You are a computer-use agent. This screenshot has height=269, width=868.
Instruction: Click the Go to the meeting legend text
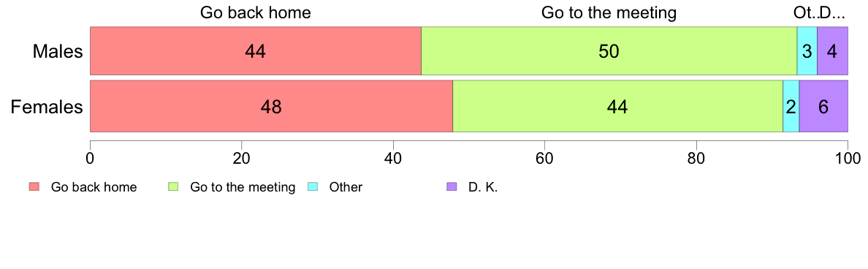point(243,187)
